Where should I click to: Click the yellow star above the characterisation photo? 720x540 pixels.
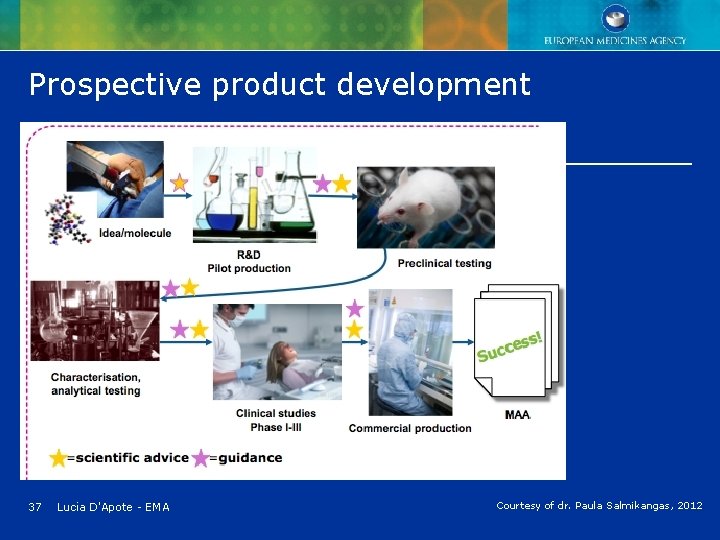click(x=190, y=287)
